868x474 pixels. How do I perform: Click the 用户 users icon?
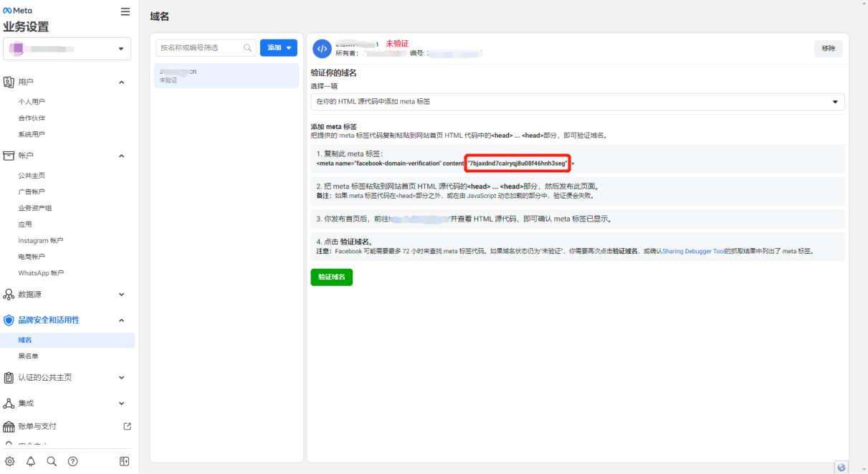coord(9,82)
